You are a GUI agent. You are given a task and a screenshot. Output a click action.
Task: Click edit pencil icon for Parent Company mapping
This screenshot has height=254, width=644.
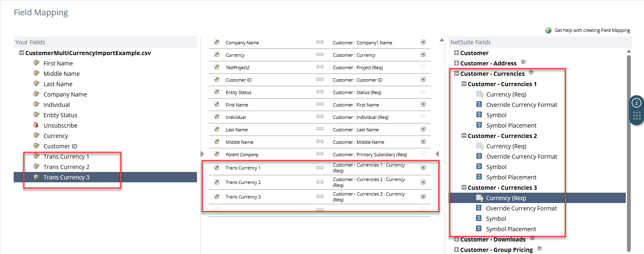[216, 154]
